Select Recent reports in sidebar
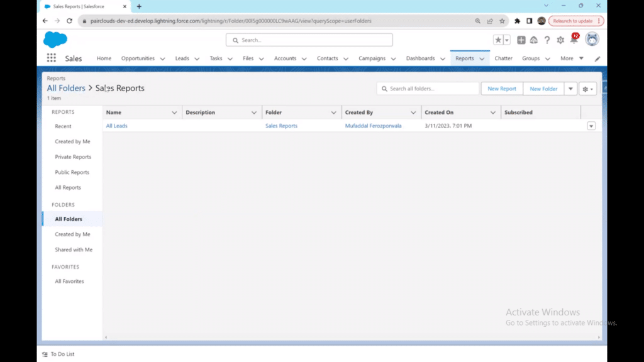The image size is (644, 362). click(64, 126)
